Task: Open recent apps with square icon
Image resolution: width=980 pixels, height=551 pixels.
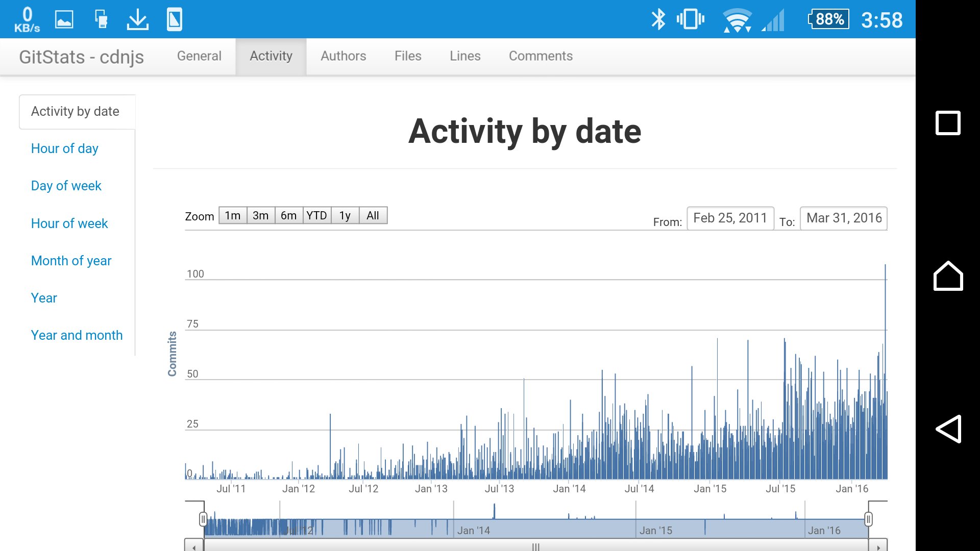Action: (x=948, y=122)
